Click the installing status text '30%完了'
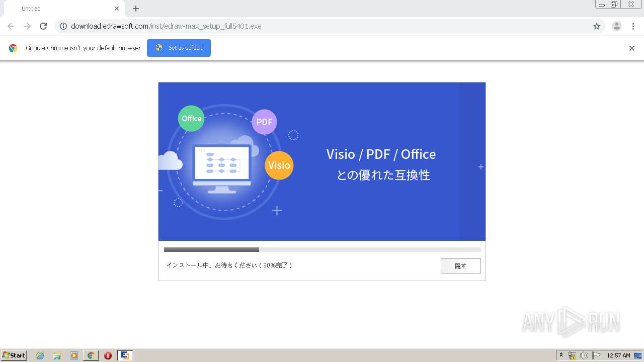This screenshot has height=362, width=644. pyautogui.click(x=229, y=265)
